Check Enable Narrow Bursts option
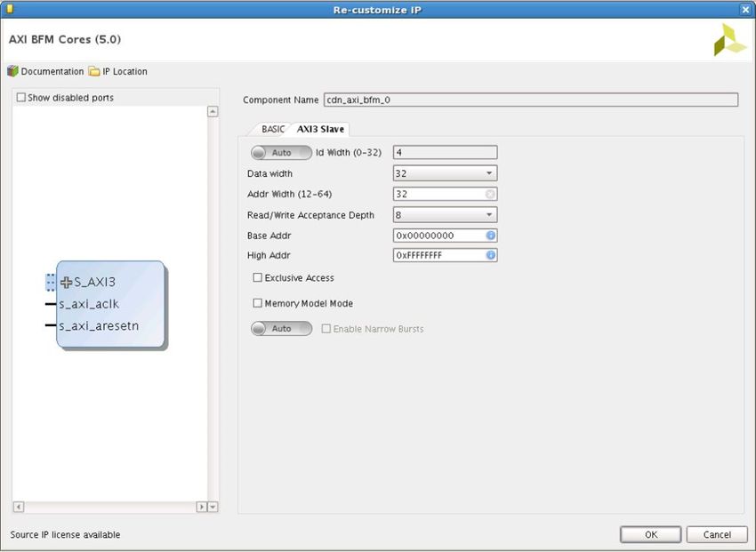The height and width of the screenshot is (552, 756). 326,329
